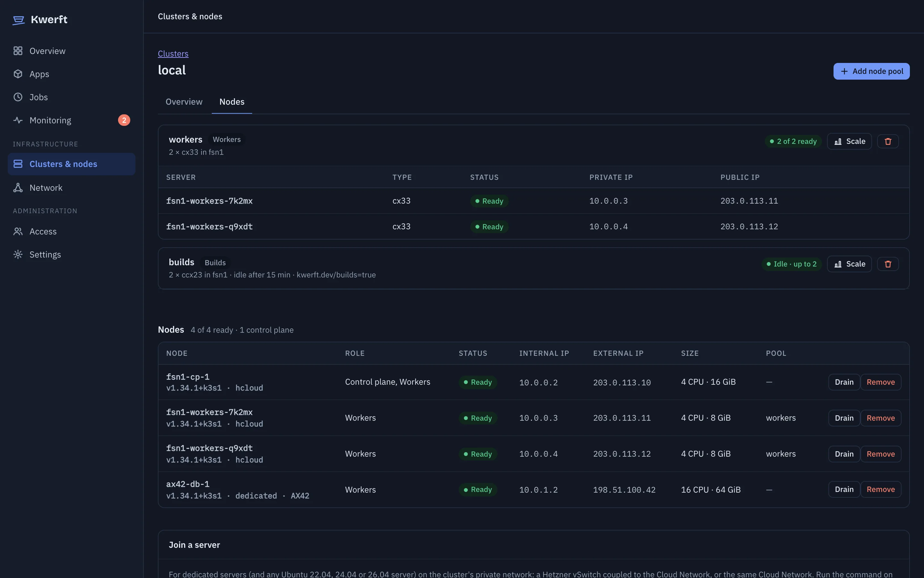Select Clusters & nodes sidebar item
Image resolution: width=924 pixels, height=578 pixels.
click(72, 164)
